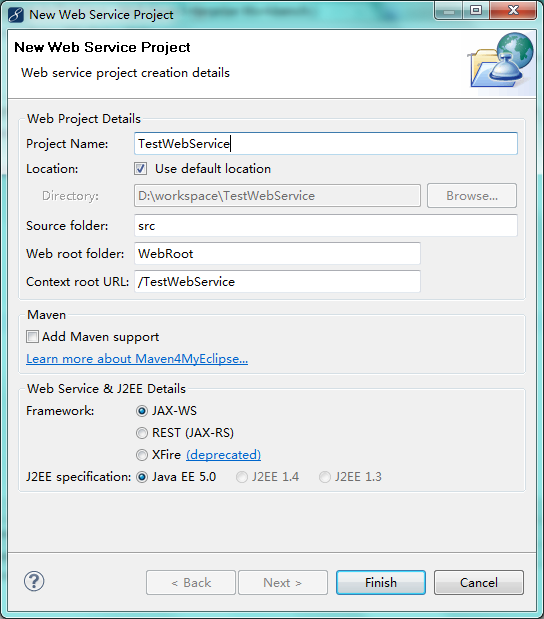This screenshot has height=619, width=544.
Task: Select Java EE 5.0 specification
Action: pyautogui.click(x=142, y=477)
